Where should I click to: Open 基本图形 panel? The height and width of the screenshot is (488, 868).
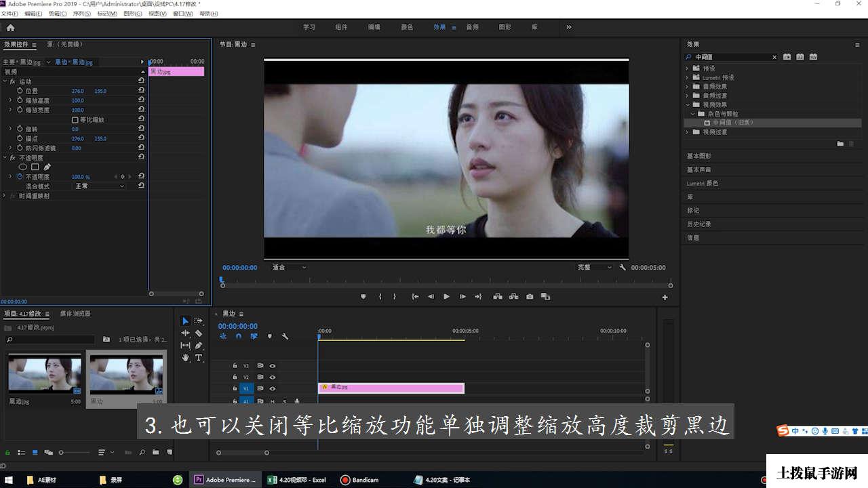tap(699, 156)
